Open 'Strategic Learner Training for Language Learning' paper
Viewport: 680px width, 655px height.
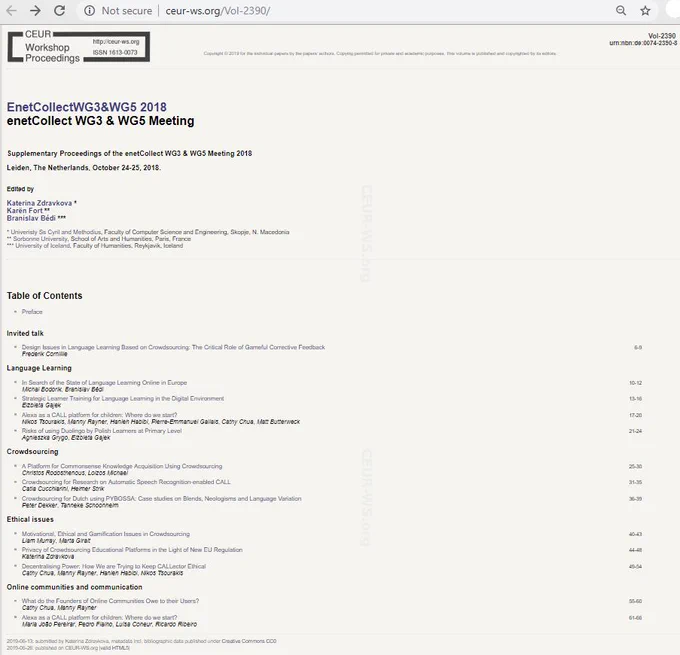click(123, 398)
